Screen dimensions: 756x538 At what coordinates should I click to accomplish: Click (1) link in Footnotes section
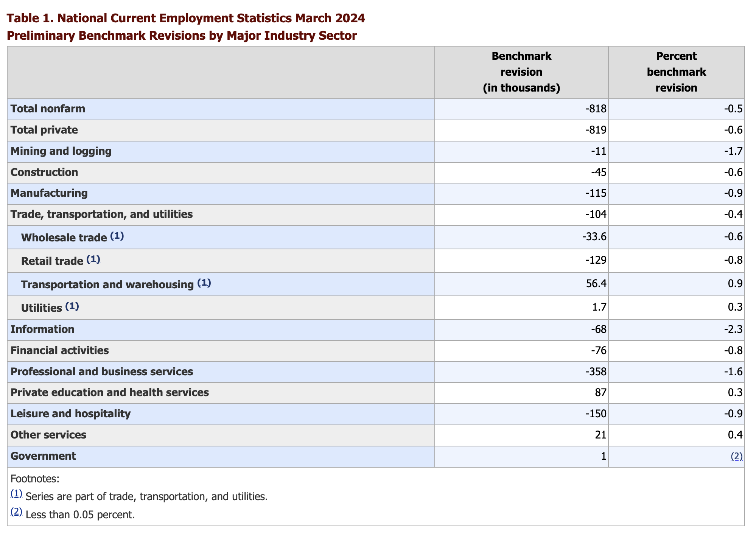[x=16, y=494]
